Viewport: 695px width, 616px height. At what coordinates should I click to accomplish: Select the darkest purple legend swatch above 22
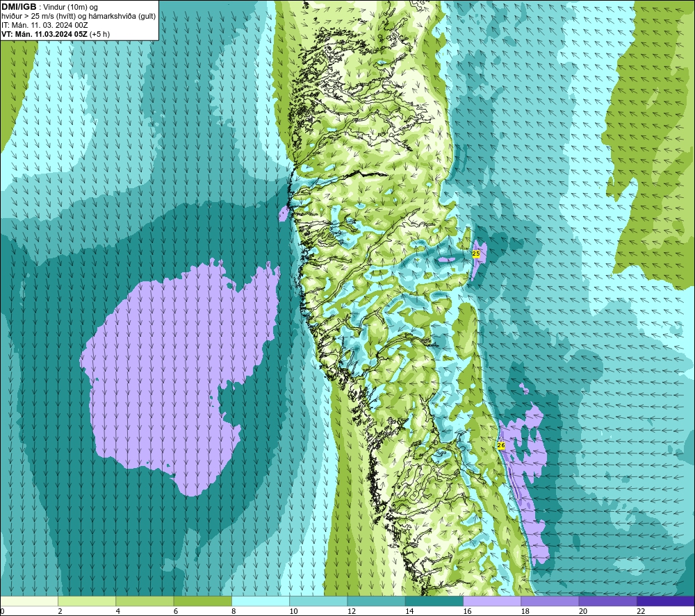tap(666, 601)
